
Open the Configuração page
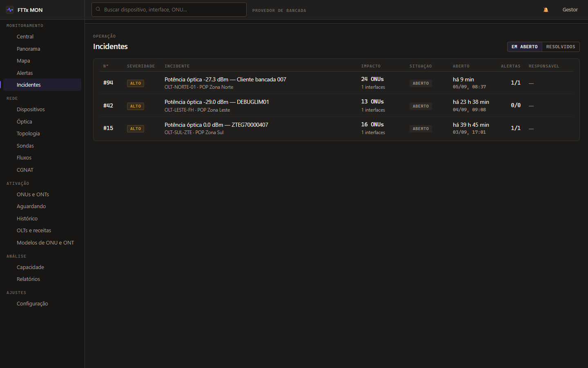pos(42,304)
